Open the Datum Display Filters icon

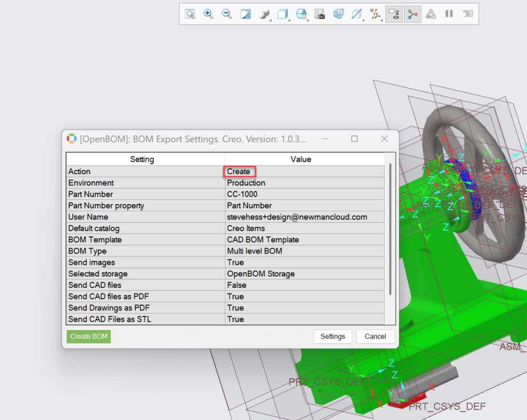(375, 14)
